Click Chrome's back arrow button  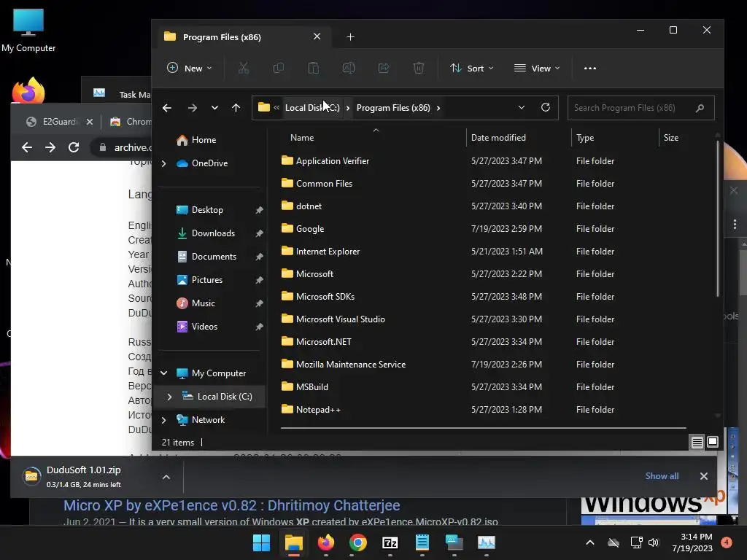point(27,147)
